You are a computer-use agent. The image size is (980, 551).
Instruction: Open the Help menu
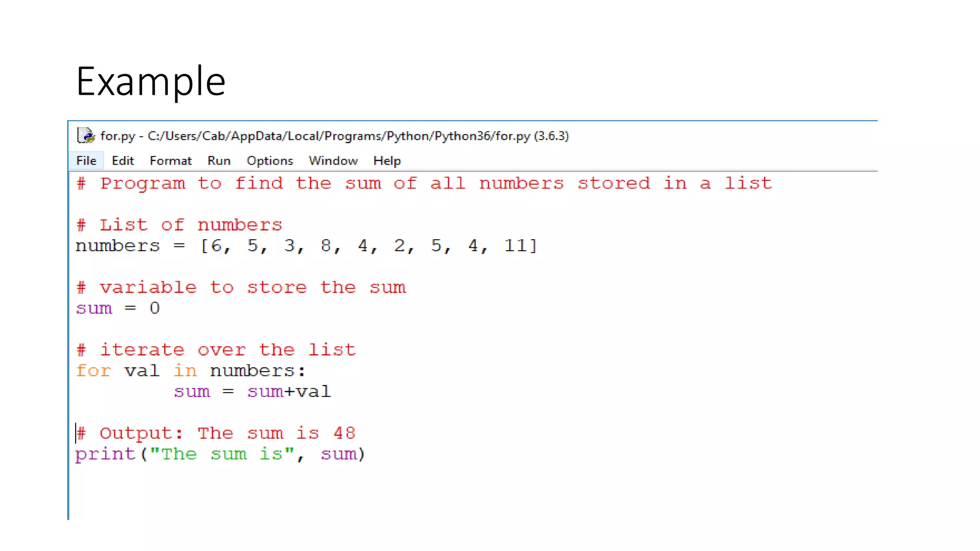387,161
